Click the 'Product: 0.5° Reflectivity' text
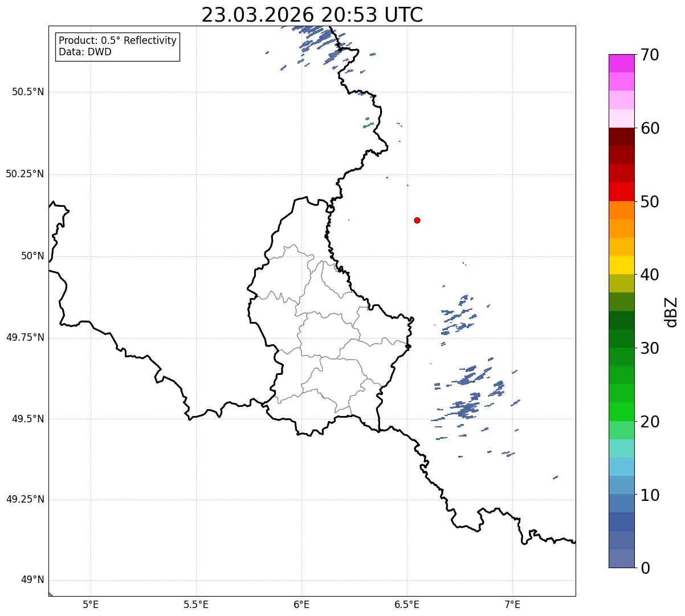The image size is (685, 616). pos(117,41)
